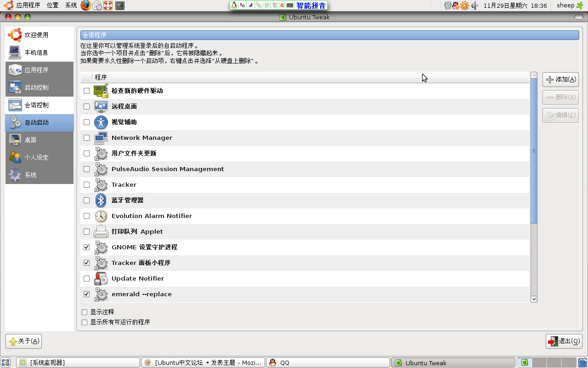Click the list scrollbar thumb
Screen dimensions: 588x368
click(534, 151)
